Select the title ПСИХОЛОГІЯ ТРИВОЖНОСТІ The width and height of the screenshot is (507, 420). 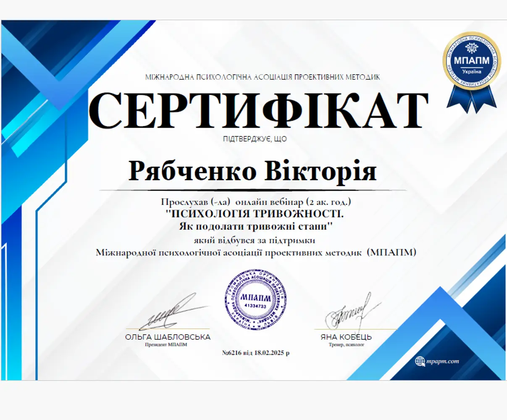[255, 214]
